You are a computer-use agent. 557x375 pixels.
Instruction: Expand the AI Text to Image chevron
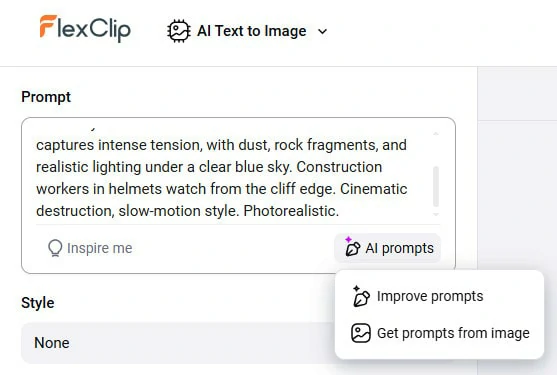(322, 32)
